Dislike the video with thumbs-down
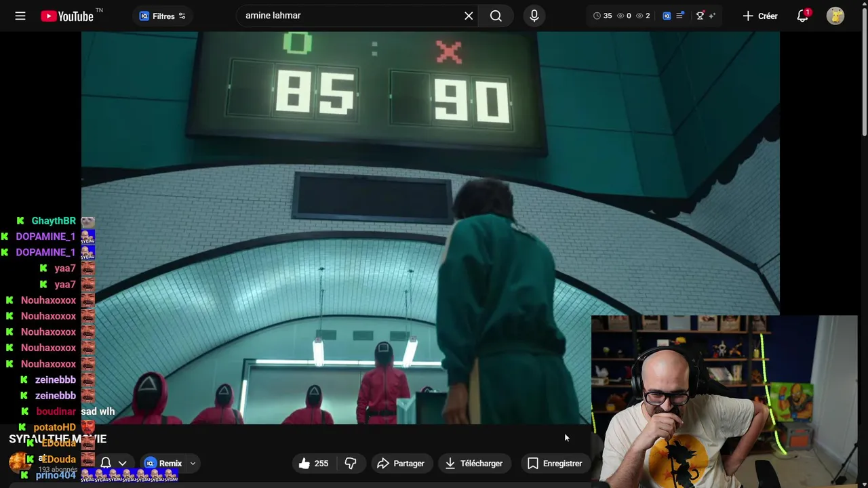 point(351,464)
